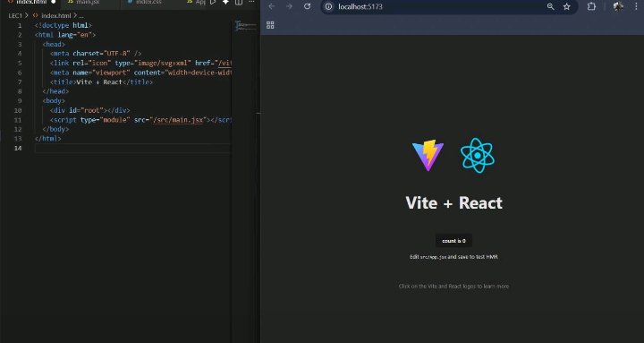Click line number 10 in editor gutter
The image size is (644, 343).
[x=18, y=110]
